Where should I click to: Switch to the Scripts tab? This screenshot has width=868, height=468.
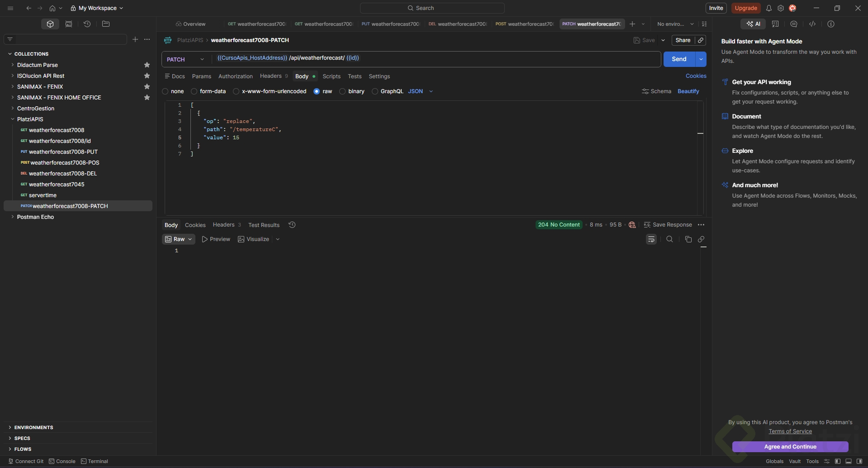point(332,76)
